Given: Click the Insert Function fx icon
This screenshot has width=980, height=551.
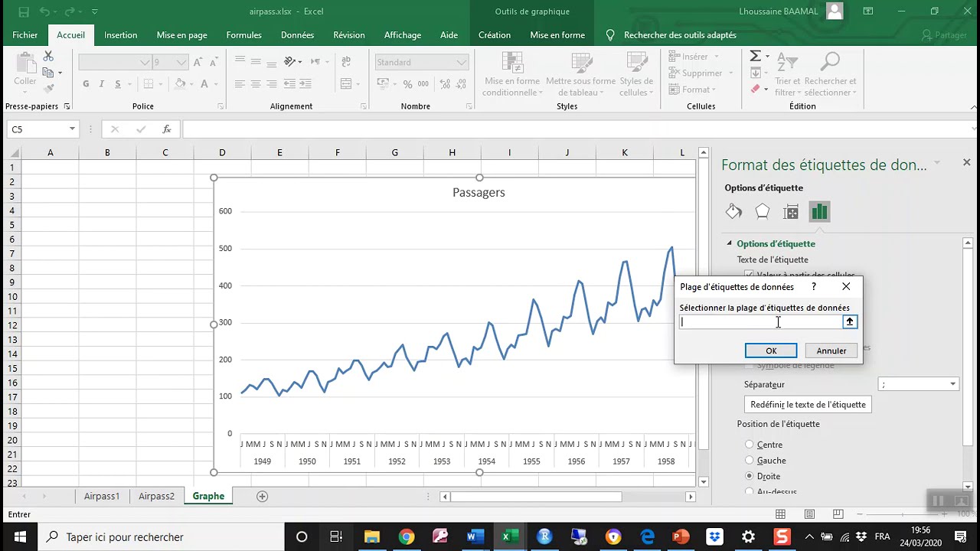Looking at the screenshot, I should click(x=167, y=129).
